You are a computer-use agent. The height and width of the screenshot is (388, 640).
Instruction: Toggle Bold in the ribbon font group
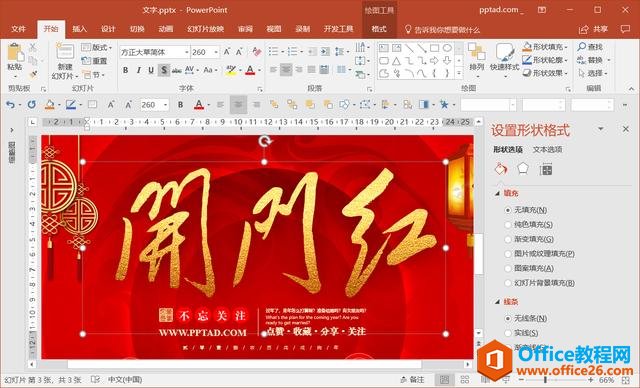point(126,70)
